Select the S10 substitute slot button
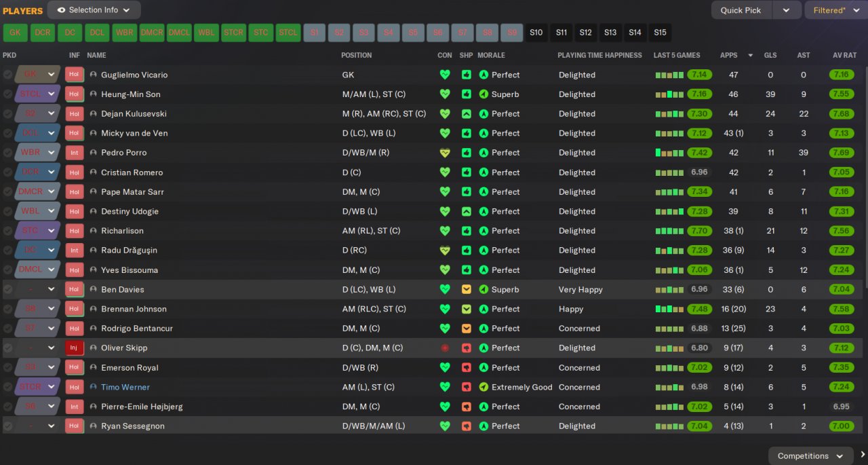The height and width of the screenshot is (465, 868). 536,33
